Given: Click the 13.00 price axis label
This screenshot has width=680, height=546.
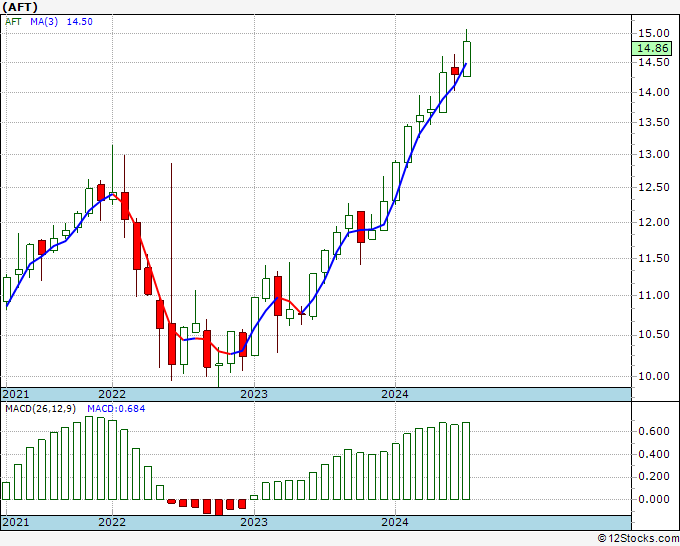Looking at the screenshot, I should click(654, 154).
